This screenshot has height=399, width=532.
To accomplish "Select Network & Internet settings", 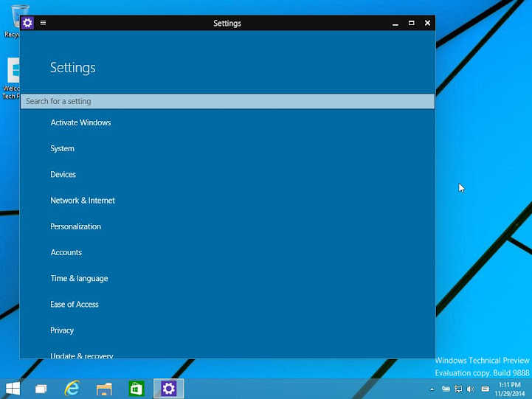I will 83,201.
